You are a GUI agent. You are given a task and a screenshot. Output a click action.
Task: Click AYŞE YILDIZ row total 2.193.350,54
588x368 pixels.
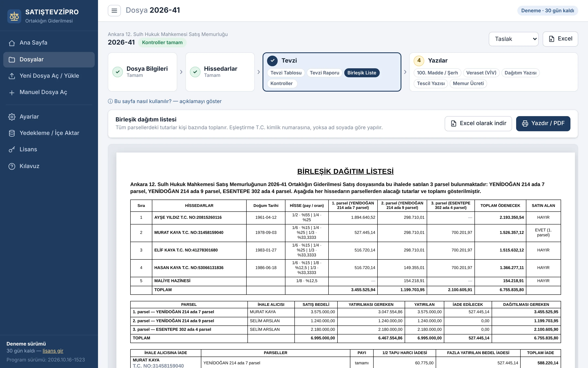coord(511,217)
